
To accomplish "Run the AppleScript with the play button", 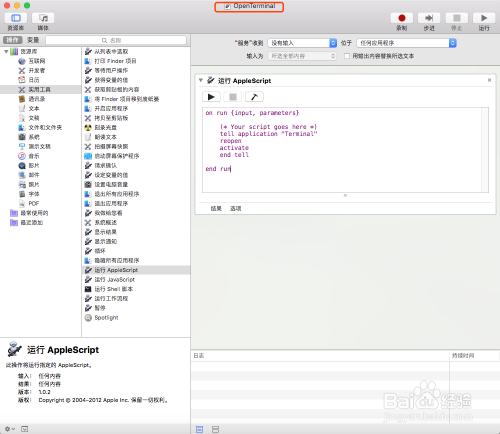I will pos(211,97).
